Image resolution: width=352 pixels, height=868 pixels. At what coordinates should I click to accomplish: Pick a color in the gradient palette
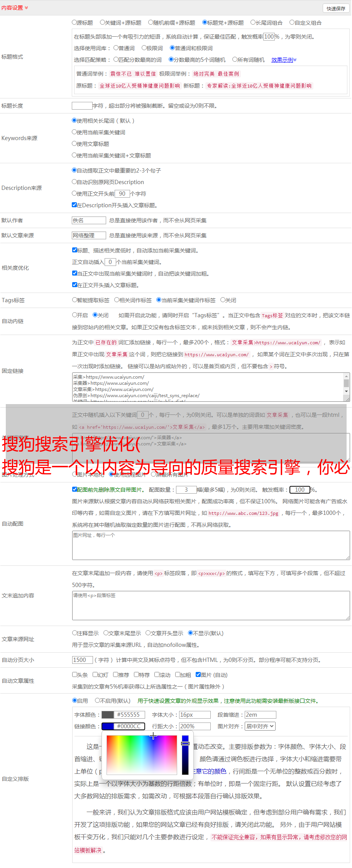pyautogui.click(x=142, y=755)
